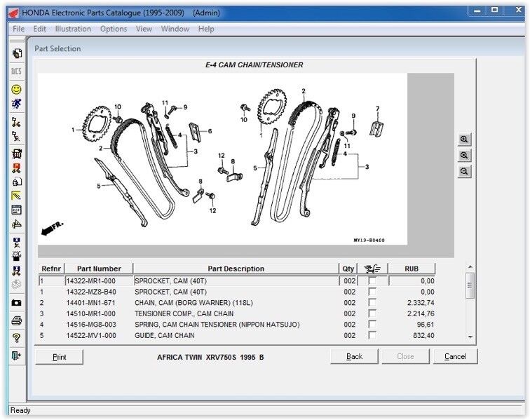This screenshot has height=420, width=530.
Task: Tick the checkbox for SPRING, CAM CHAIN TENSIONER row
Action: click(372, 324)
